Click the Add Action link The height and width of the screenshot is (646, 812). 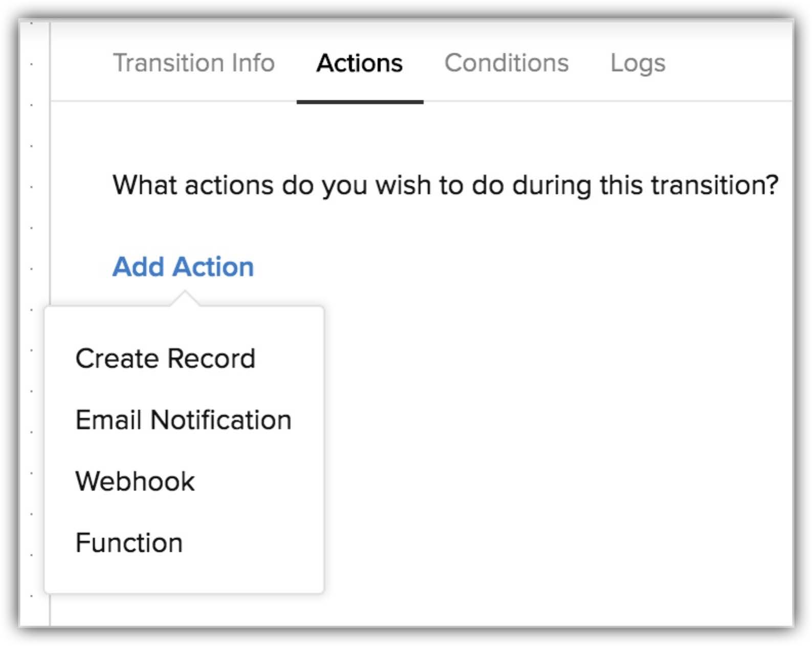[x=183, y=267]
